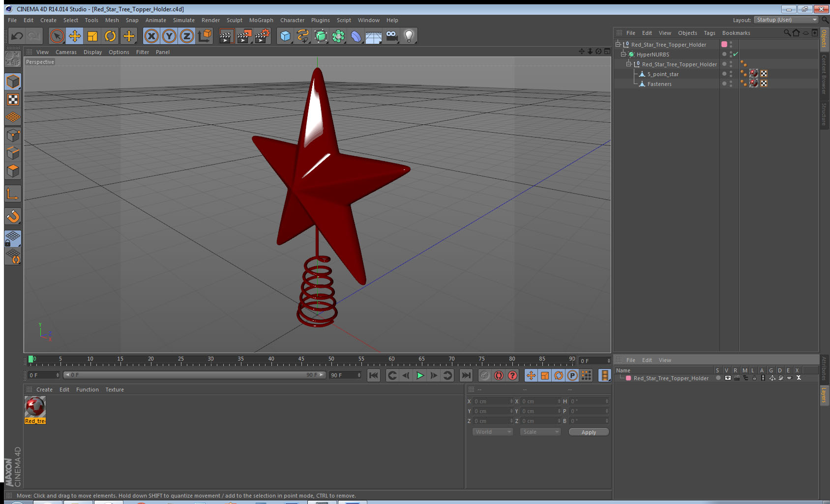
Task: Click the pink layer color swatch
Action: click(724, 44)
